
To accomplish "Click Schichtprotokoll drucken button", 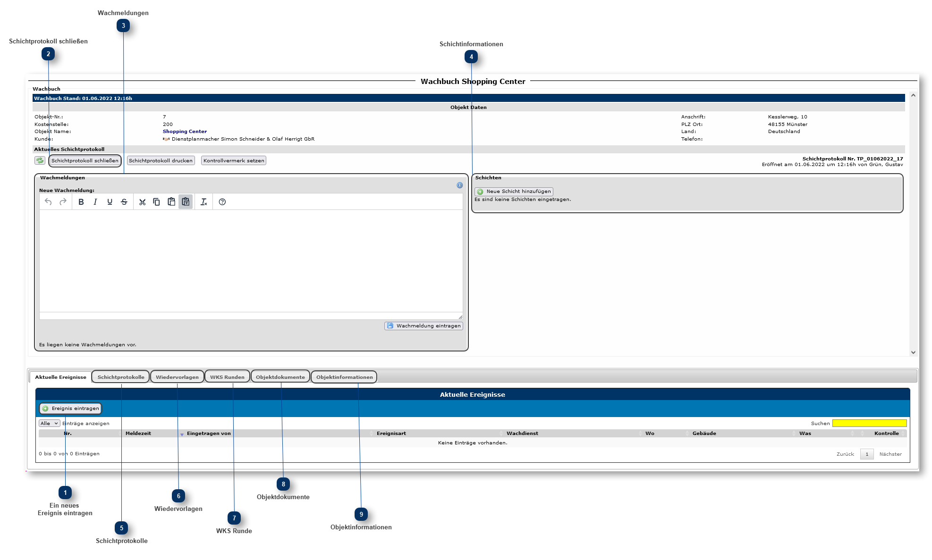I will tap(161, 161).
